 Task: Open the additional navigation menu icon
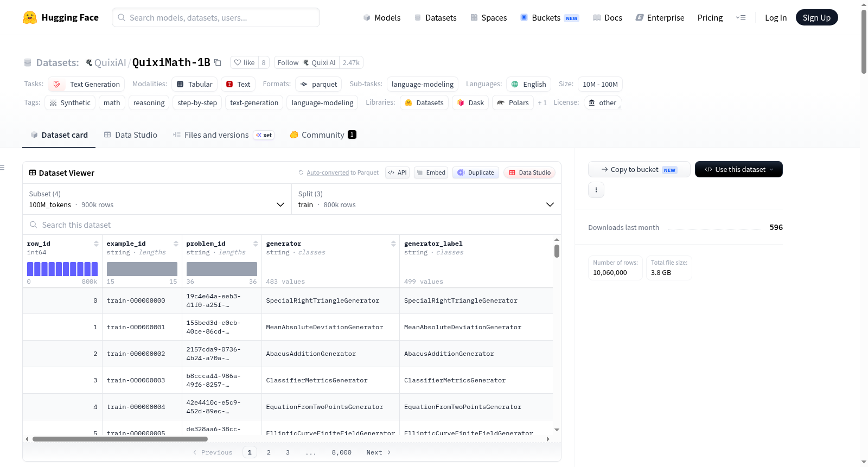point(741,17)
